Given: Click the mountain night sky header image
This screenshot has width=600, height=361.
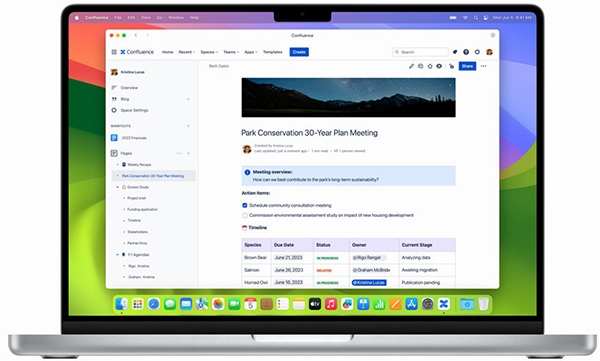Looking at the screenshot, I should 348,98.
